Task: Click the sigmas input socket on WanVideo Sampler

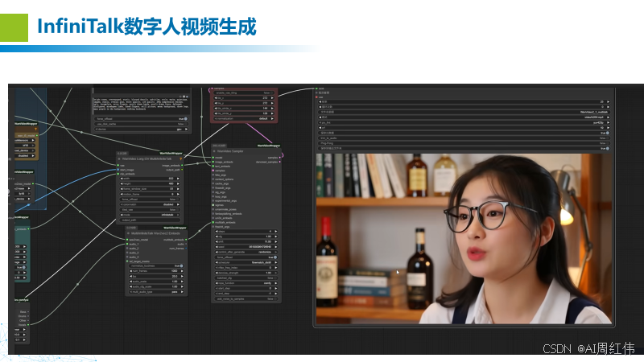Action: coord(213,205)
